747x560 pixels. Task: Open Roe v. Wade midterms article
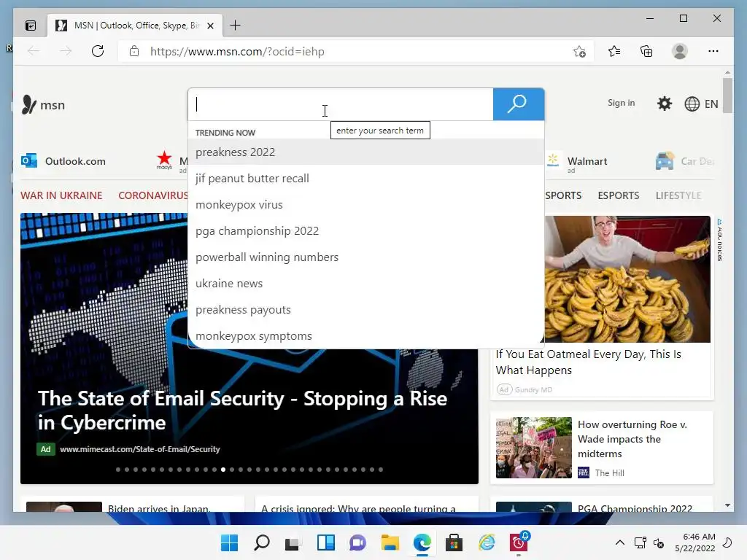(632, 438)
